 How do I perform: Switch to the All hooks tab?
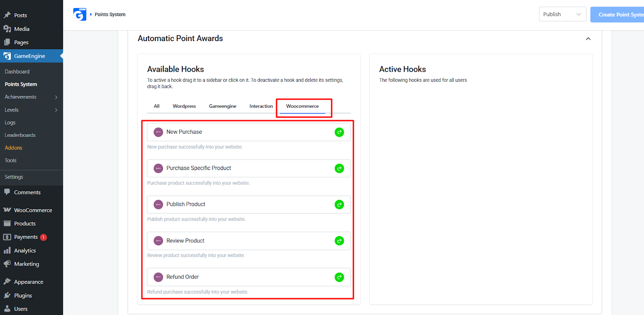157,106
